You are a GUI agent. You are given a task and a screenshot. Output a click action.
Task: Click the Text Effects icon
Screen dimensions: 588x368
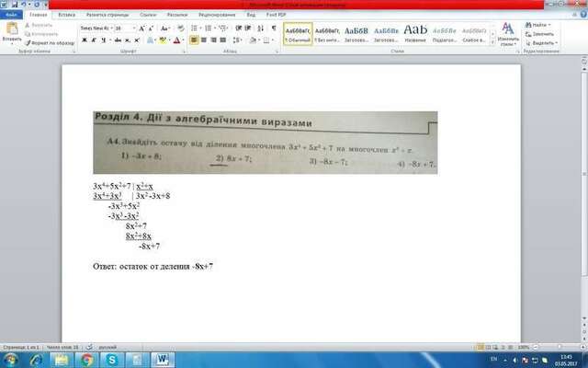150,40
